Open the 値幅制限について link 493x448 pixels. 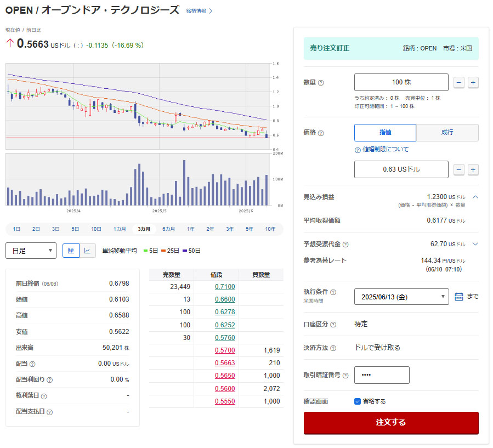[385, 149]
